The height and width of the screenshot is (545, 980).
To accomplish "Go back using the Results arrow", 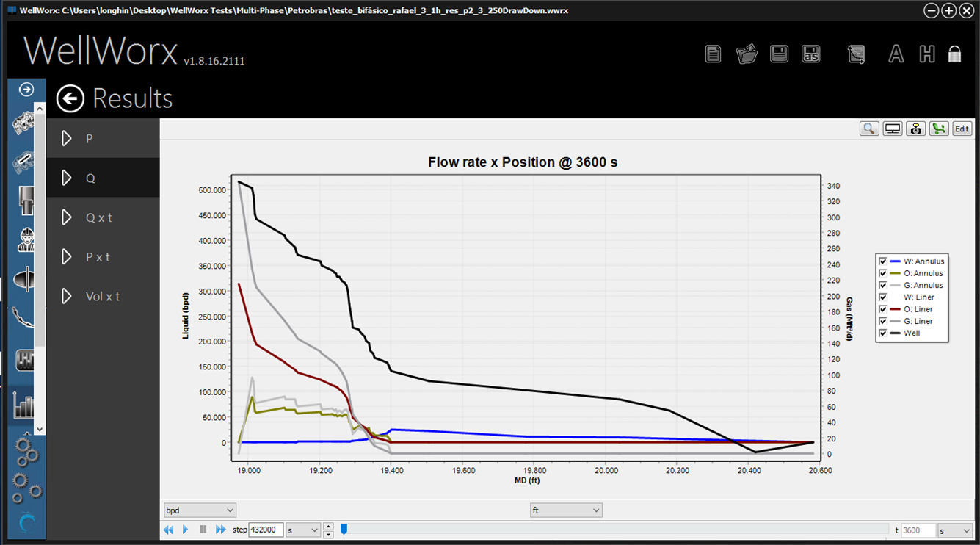I will [x=70, y=98].
